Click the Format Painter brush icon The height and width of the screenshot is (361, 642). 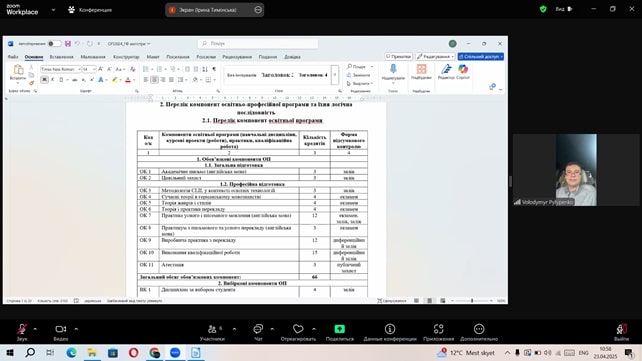(x=31, y=83)
